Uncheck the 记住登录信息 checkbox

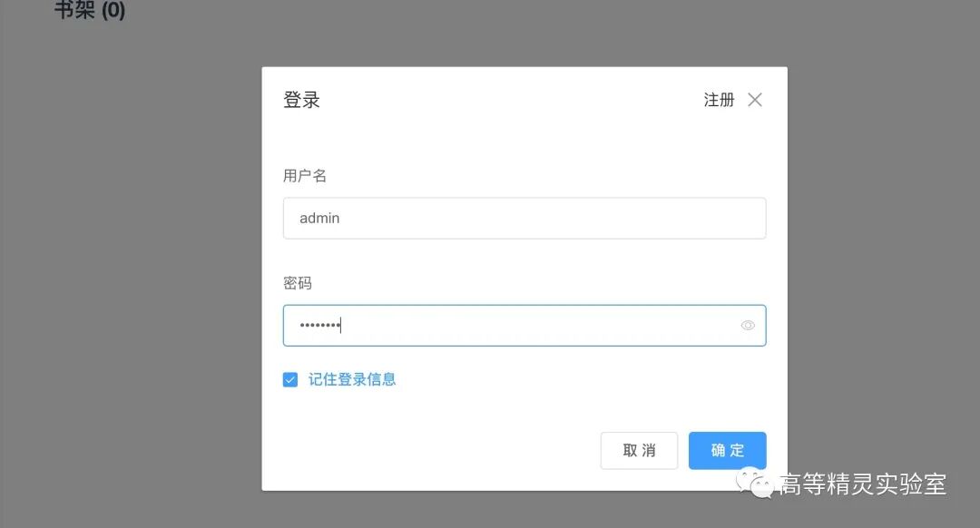pos(290,380)
